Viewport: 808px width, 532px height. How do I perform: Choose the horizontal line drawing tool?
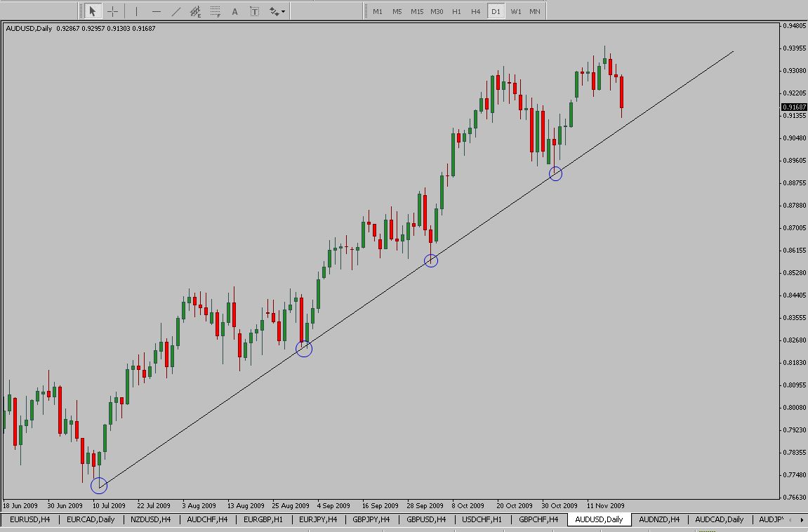156,11
